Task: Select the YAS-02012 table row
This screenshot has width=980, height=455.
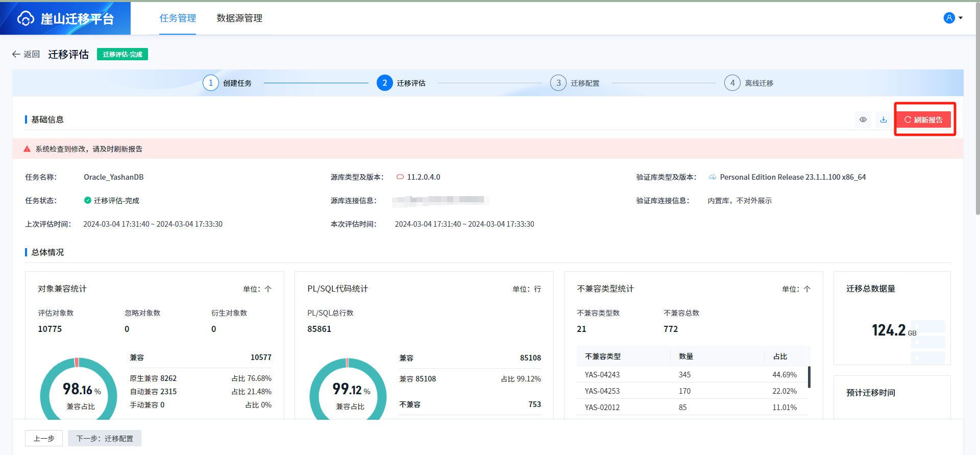Action: [692, 407]
